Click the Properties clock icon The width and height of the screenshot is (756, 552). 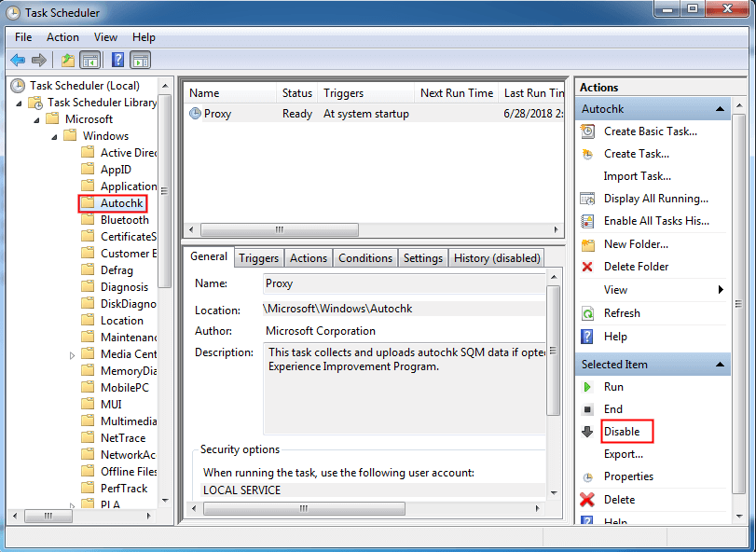pos(587,477)
